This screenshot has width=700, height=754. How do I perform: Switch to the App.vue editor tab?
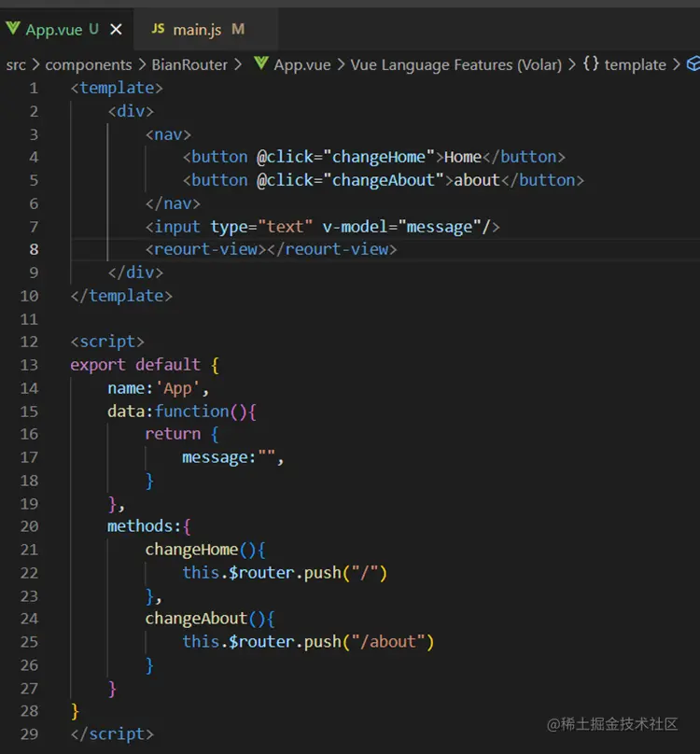pos(66,29)
